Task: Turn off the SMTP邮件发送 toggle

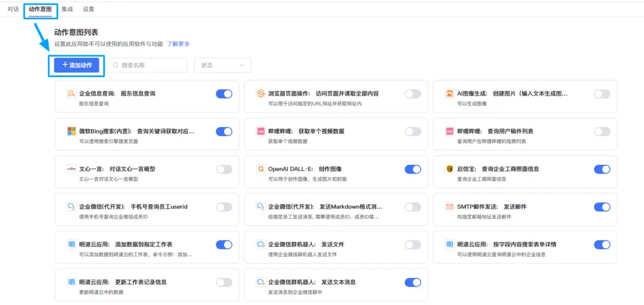Action: 602,207
